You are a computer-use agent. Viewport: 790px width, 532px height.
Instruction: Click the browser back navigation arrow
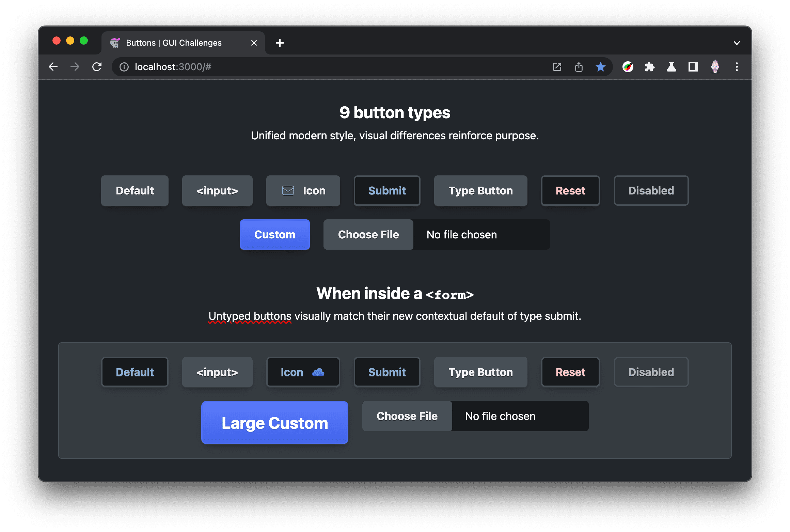[x=53, y=66]
